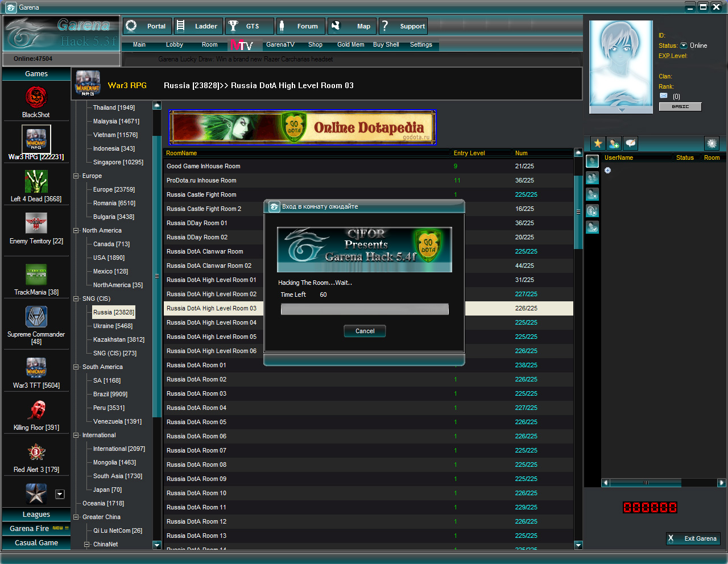The height and width of the screenshot is (564, 728).
Task: Expand the games list dropdown arrow
Action: tap(60, 494)
